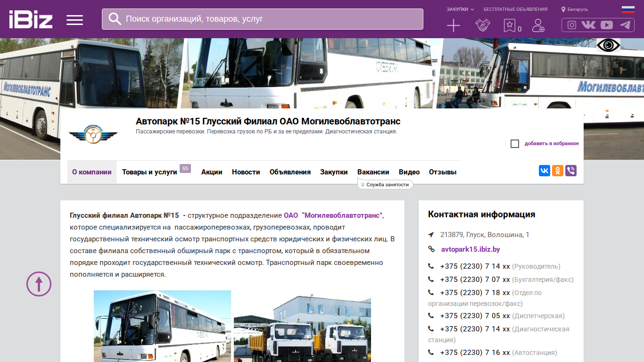This screenshot has height=362, width=644.
Task: Open iBiz YouTube channel
Action: [607, 25]
